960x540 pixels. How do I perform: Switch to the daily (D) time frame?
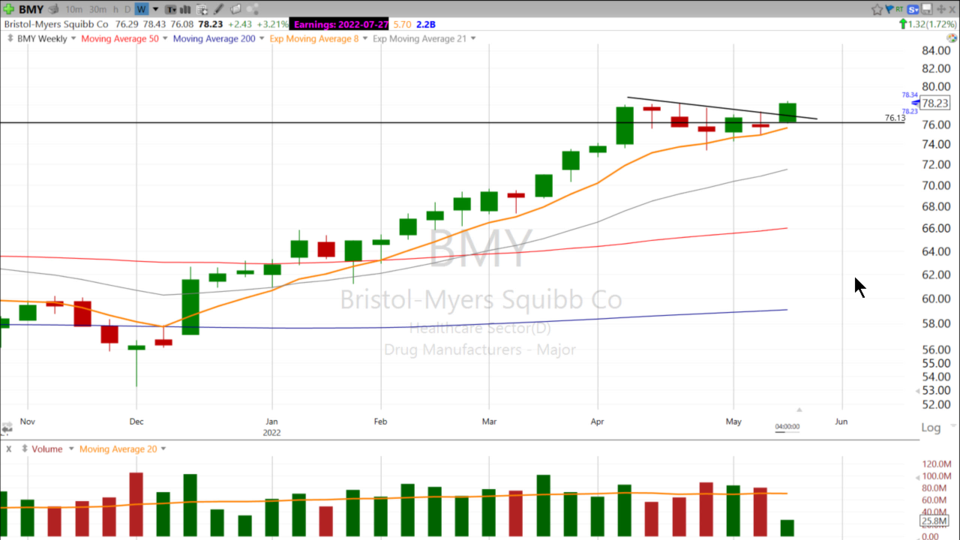click(127, 9)
